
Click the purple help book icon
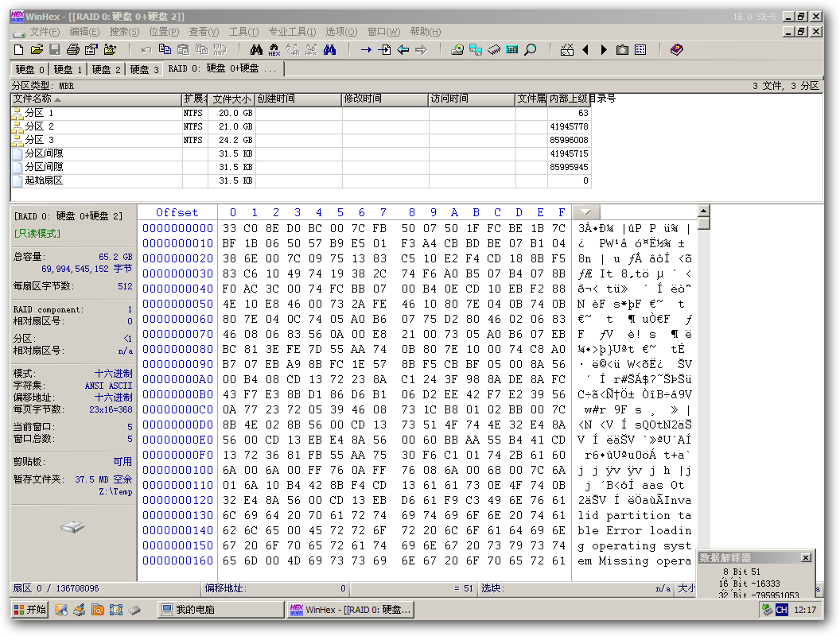tap(676, 50)
